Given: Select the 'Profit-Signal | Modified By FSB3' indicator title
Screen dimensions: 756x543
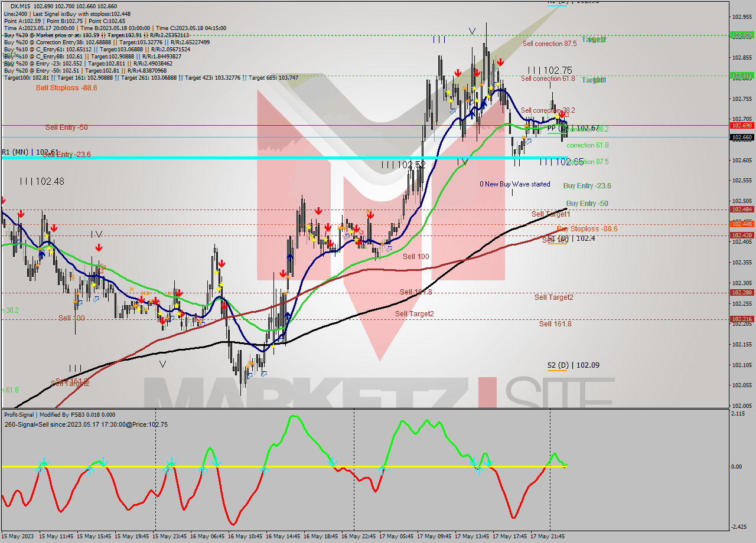Looking at the screenshot, I should coord(60,414).
